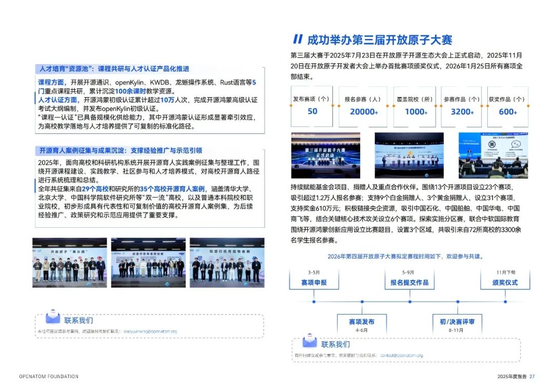Select the 赛项申报 timeline stage
Viewport: 554px width, 392px height.
[314, 283]
